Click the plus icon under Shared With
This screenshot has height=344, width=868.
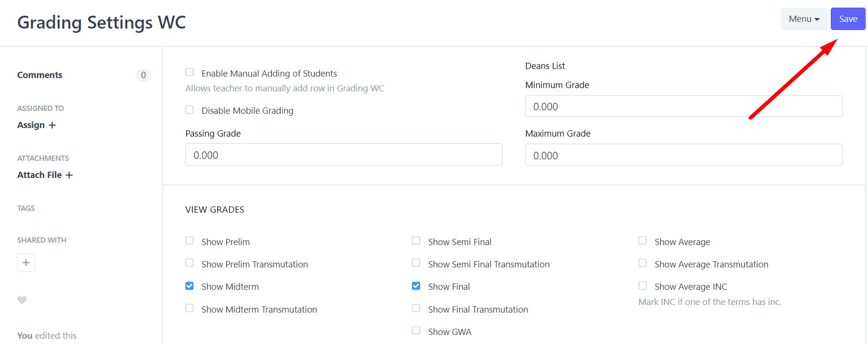(26, 263)
